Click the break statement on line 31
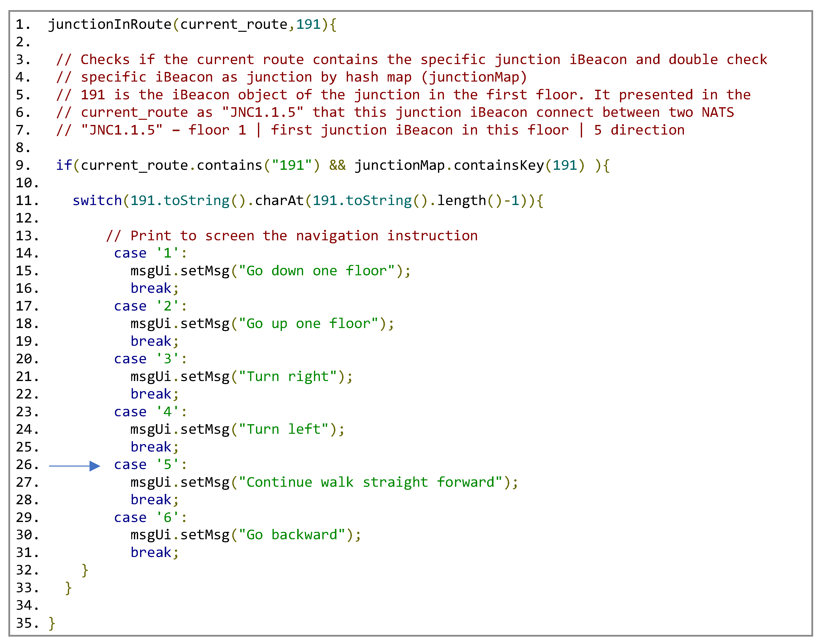This screenshot has height=644, width=822. coord(154,552)
